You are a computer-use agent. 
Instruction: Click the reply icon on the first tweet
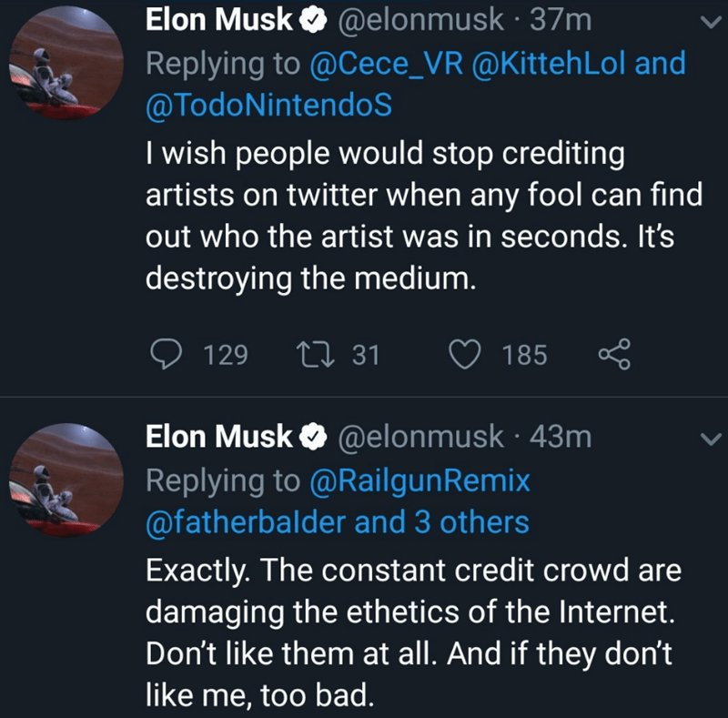[x=164, y=353]
